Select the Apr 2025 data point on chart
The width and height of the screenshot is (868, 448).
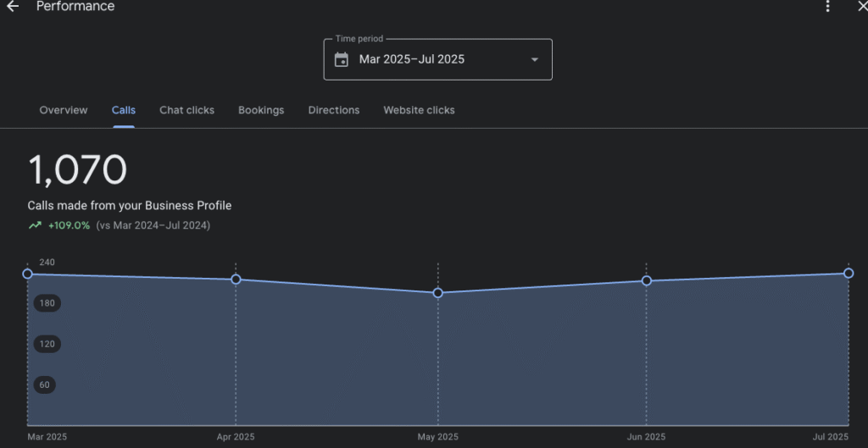(236, 279)
